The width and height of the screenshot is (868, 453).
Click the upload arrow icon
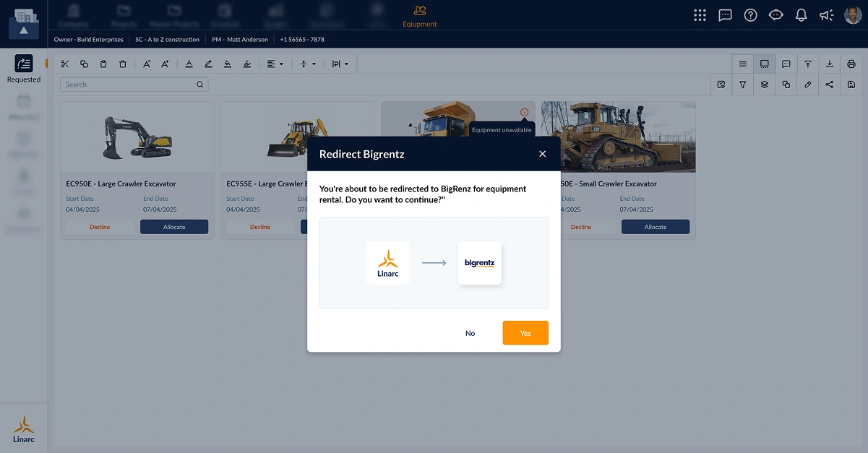click(x=807, y=64)
